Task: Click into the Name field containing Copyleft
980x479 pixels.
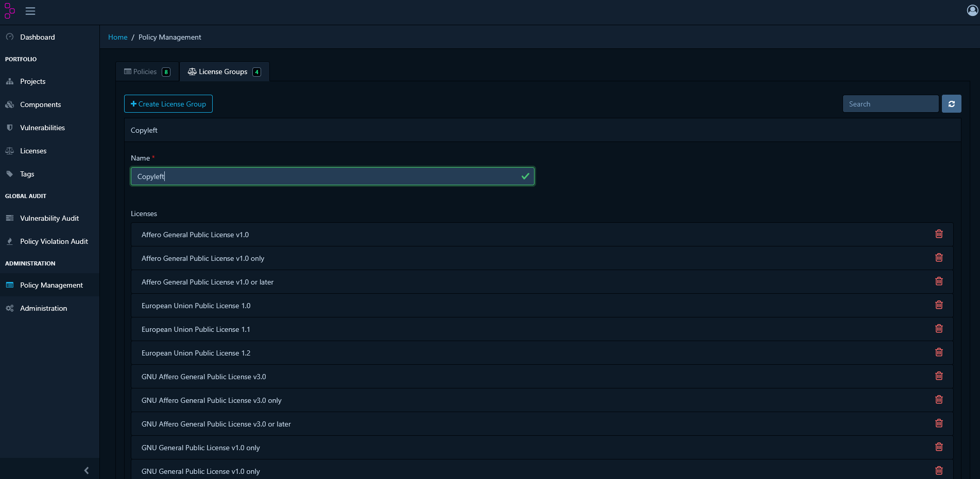Action: pos(333,176)
